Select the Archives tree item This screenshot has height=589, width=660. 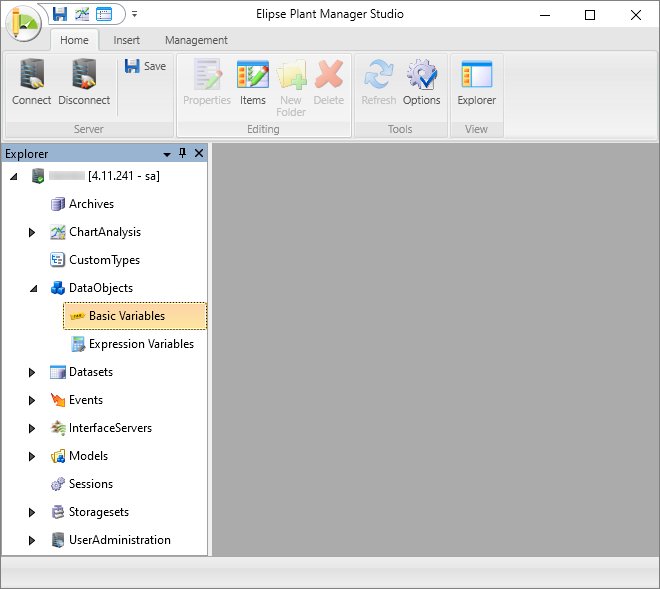tap(91, 204)
